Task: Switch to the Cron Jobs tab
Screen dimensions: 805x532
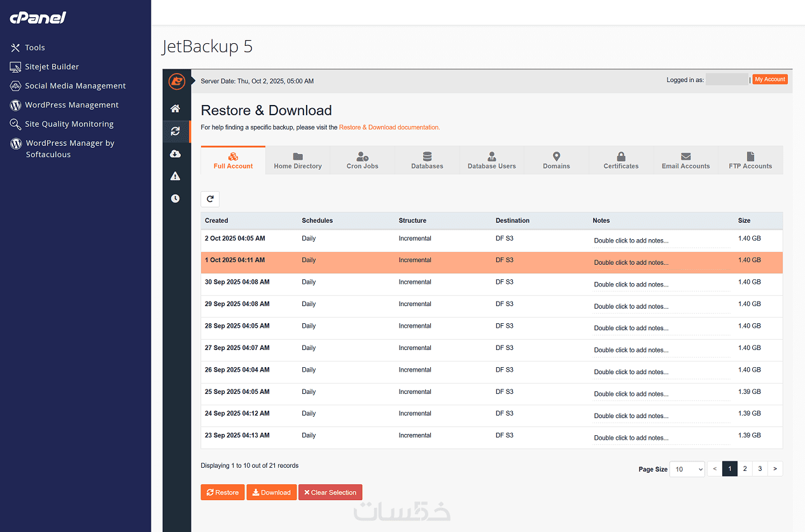Action: point(363,160)
